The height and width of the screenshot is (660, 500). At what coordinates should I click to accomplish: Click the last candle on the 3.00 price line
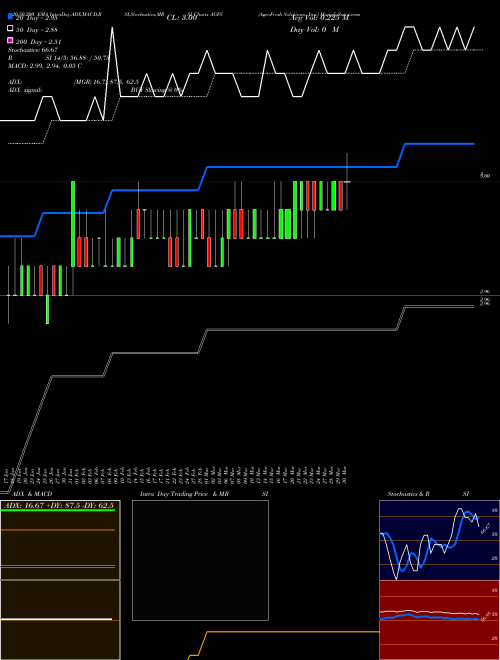(347, 181)
